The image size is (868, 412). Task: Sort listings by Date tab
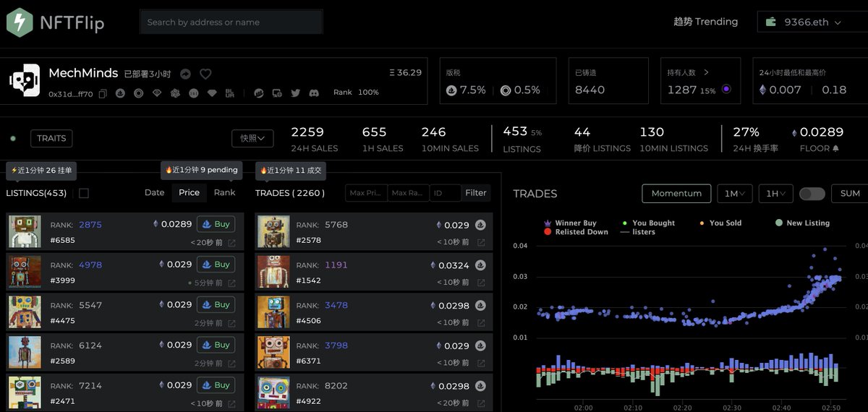[154, 192]
